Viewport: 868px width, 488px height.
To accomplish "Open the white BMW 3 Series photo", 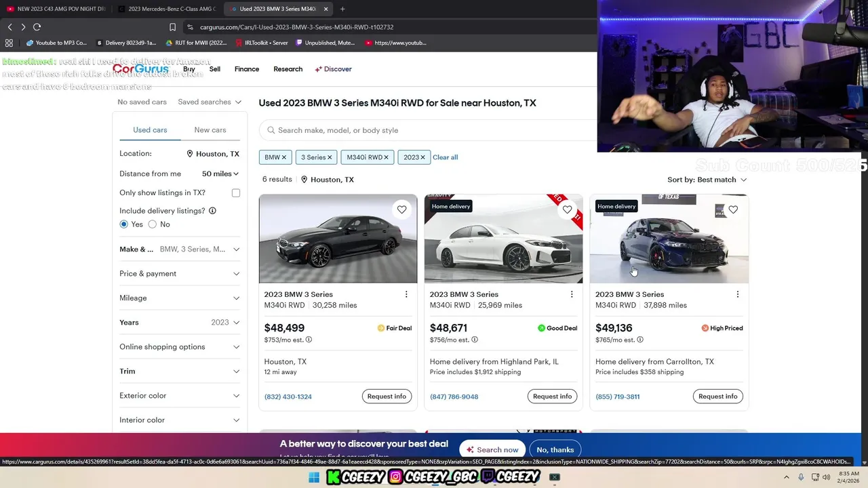I will tap(503, 239).
